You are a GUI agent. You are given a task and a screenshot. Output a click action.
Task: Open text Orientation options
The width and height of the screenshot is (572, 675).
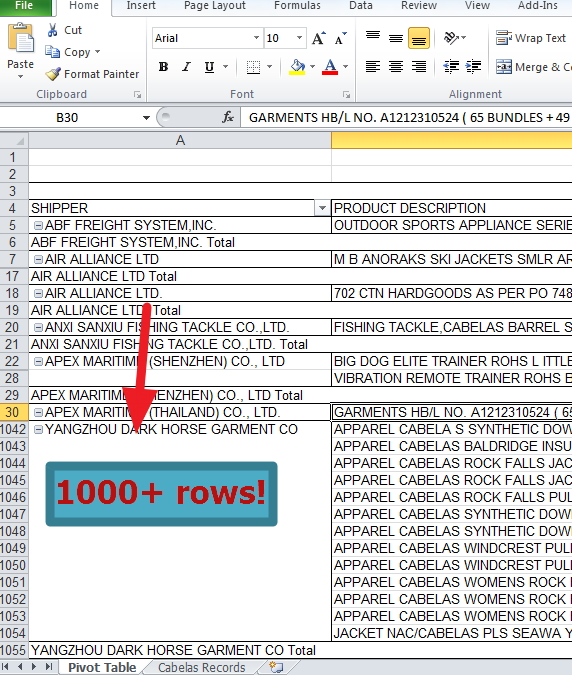point(455,38)
